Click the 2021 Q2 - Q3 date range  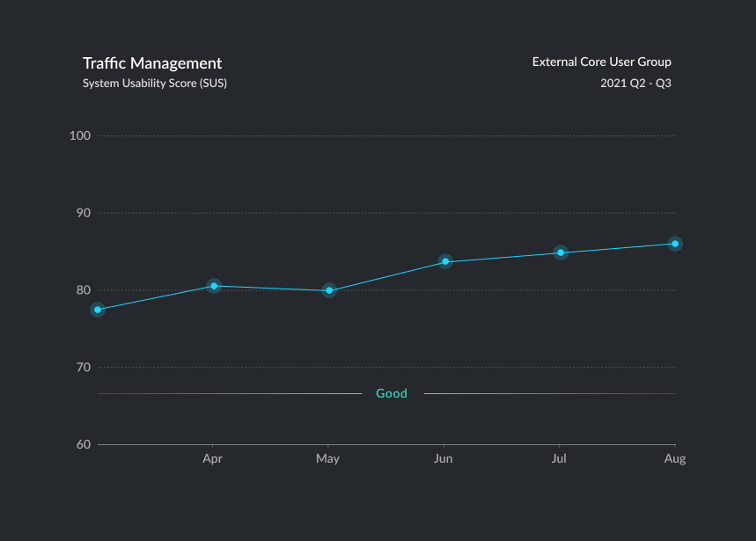[635, 84]
